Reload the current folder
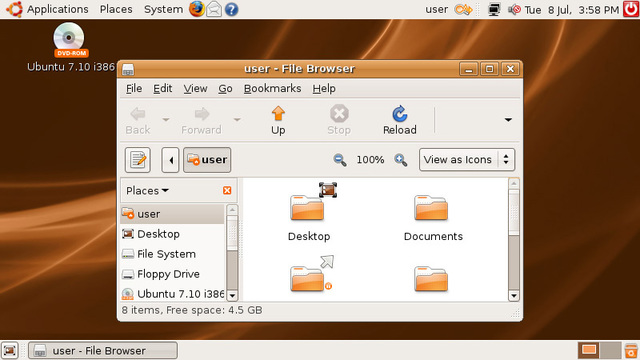 (x=400, y=120)
